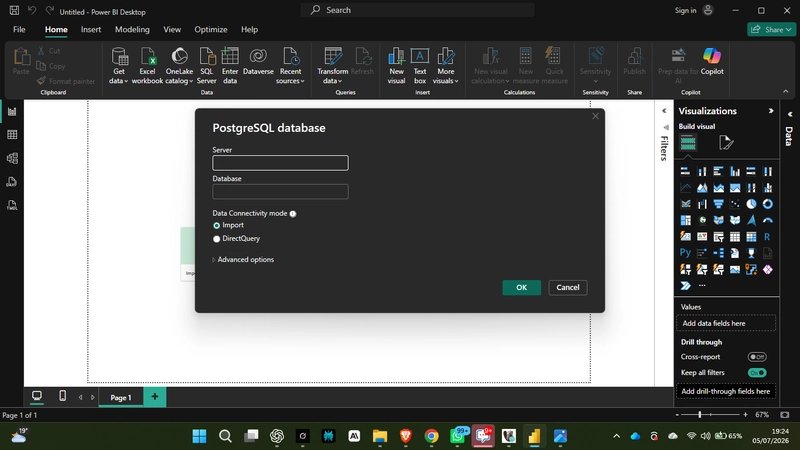The image size is (800, 450).
Task: Open Enter data table tool
Action: pyautogui.click(x=230, y=65)
